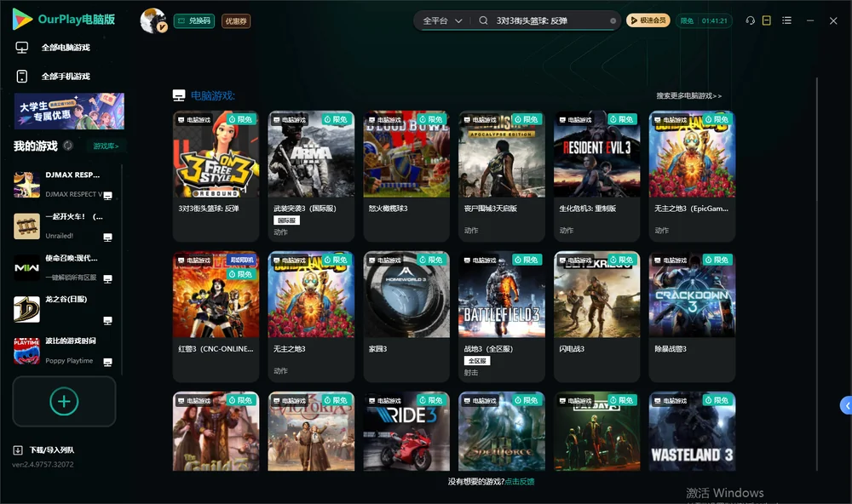The image size is (852, 504).
Task: Select 波比的游戏时间 Poppy Playtime
Action: click(64, 351)
